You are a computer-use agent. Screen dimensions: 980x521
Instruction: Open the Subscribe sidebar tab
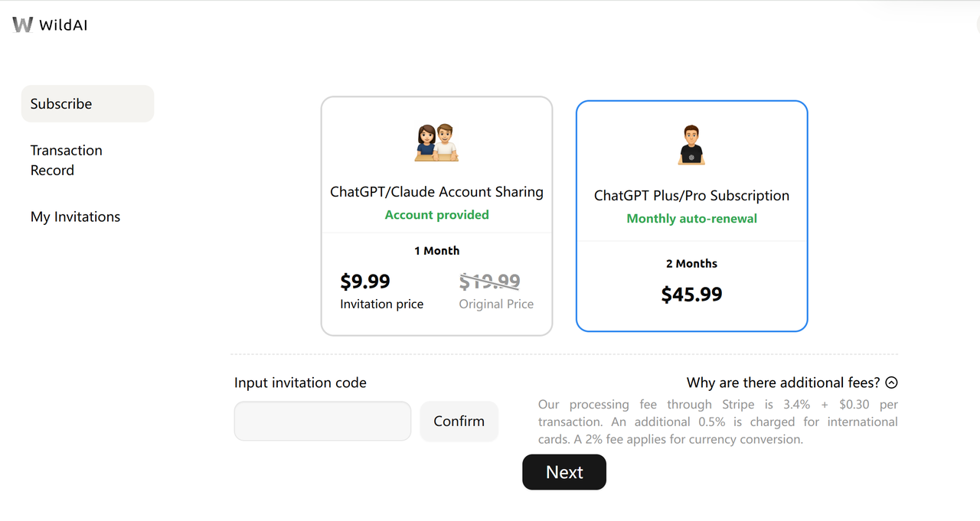pyautogui.click(x=87, y=104)
